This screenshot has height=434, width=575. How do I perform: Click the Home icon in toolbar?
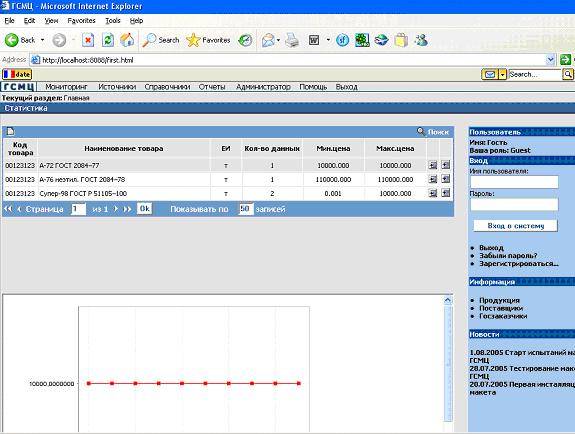pos(127,40)
